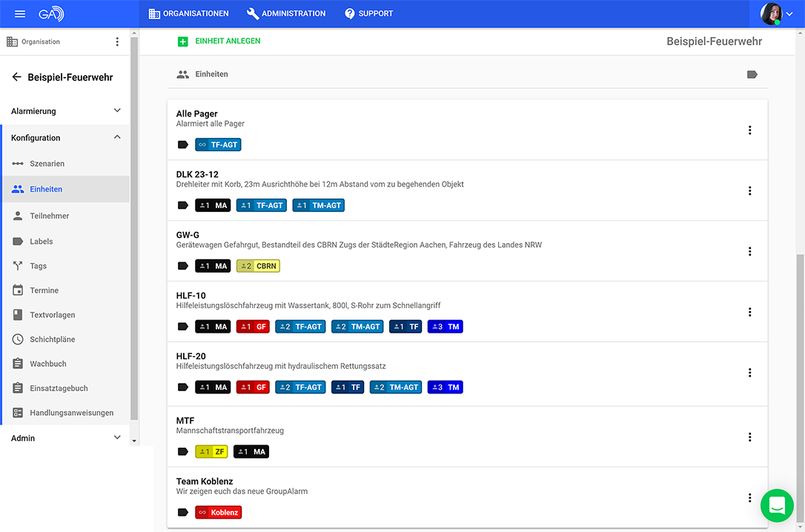The image size is (805, 532).
Task: Open the user profile avatar dropdown
Action: tap(776, 14)
